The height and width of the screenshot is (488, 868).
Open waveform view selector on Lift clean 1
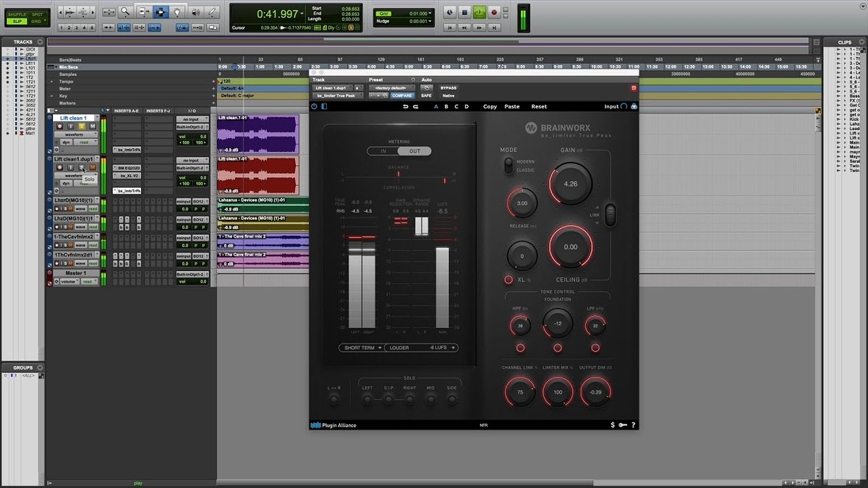point(76,134)
